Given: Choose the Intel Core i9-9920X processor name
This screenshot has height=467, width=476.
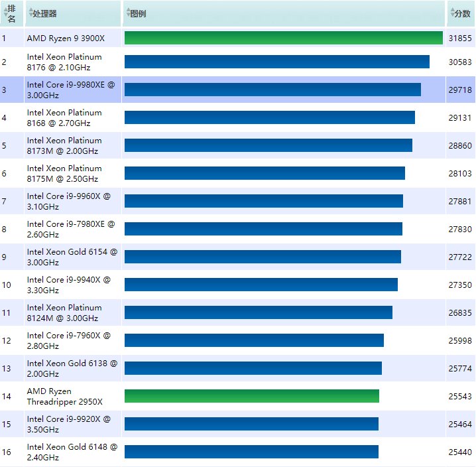Looking at the screenshot, I should pyautogui.click(x=68, y=425).
